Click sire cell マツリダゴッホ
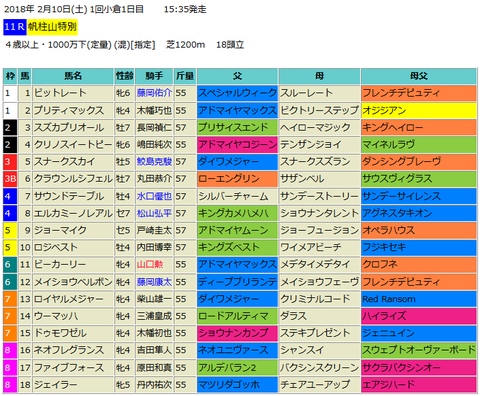 point(237,385)
